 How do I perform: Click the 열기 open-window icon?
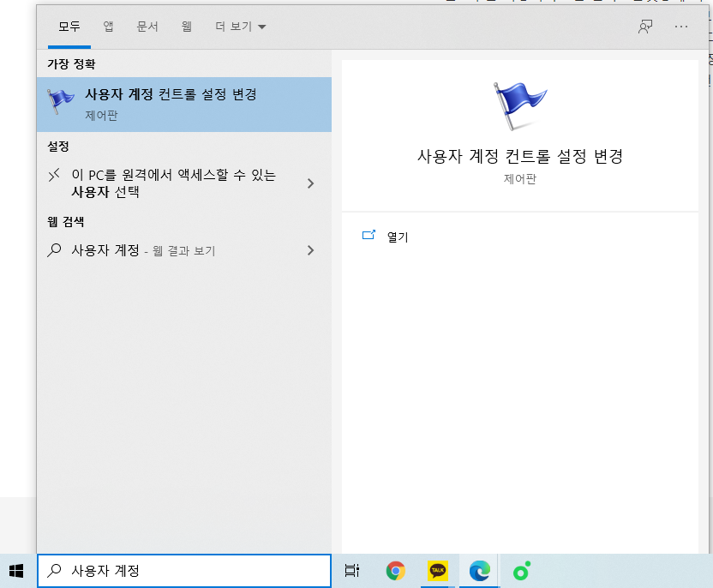coord(368,235)
